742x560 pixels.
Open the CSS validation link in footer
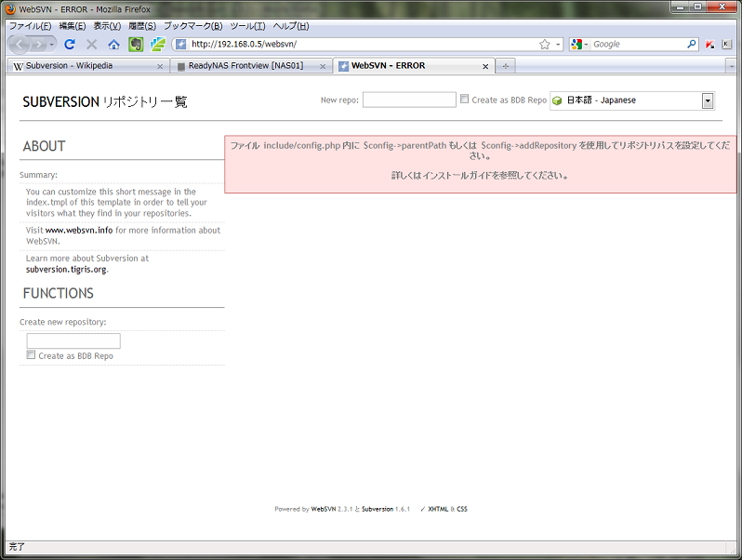(x=462, y=510)
